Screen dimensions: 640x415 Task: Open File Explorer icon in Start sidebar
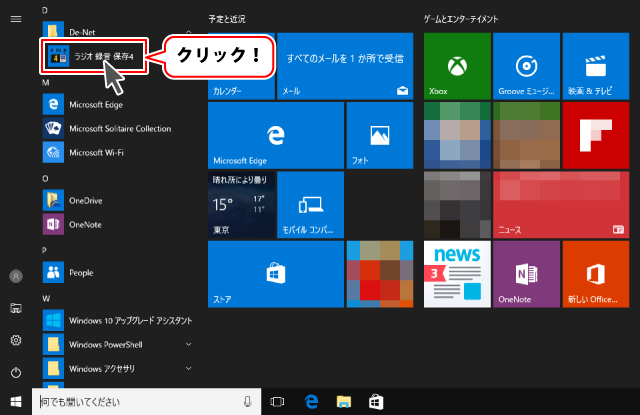(x=16, y=308)
